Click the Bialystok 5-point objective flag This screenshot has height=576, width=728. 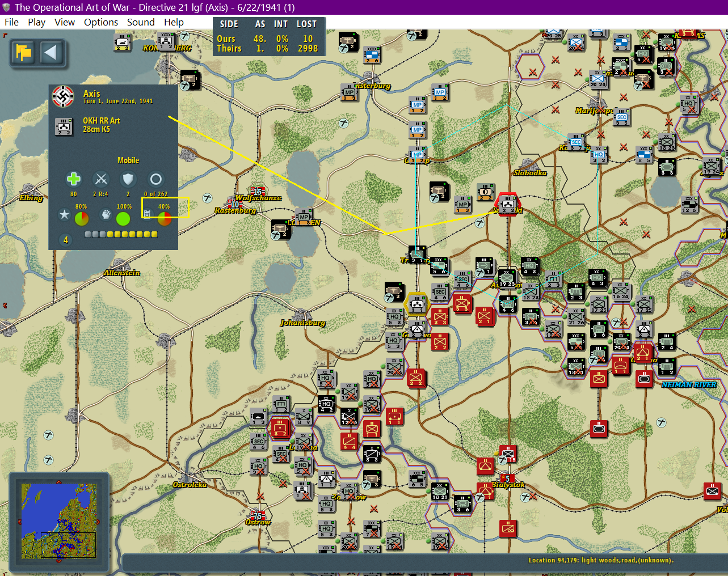coord(507,478)
